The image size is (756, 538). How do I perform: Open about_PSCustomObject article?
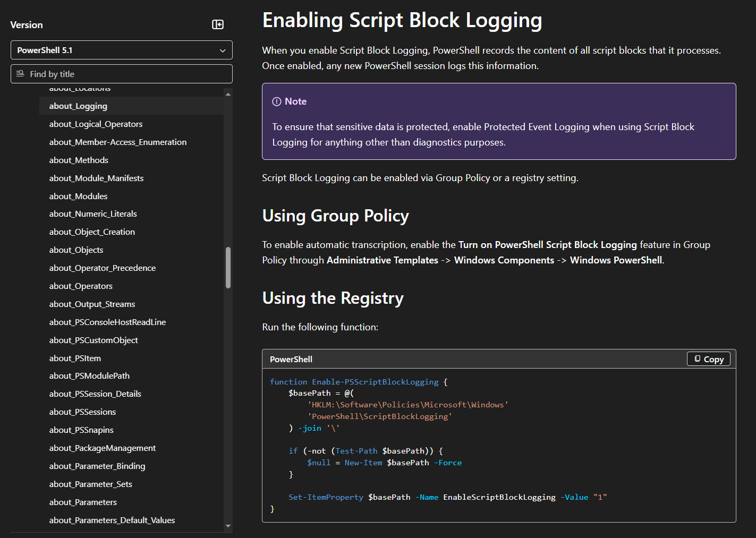click(94, 340)
